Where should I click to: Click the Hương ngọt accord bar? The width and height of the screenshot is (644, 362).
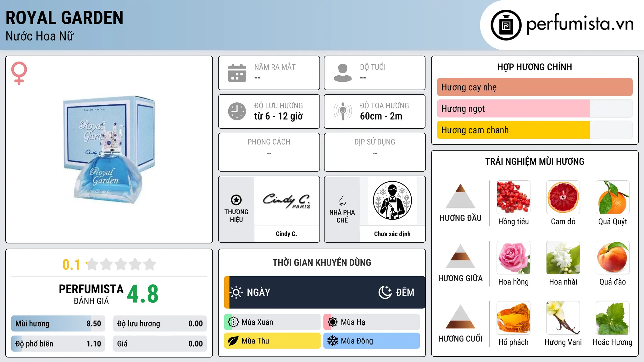click(535, 108)
